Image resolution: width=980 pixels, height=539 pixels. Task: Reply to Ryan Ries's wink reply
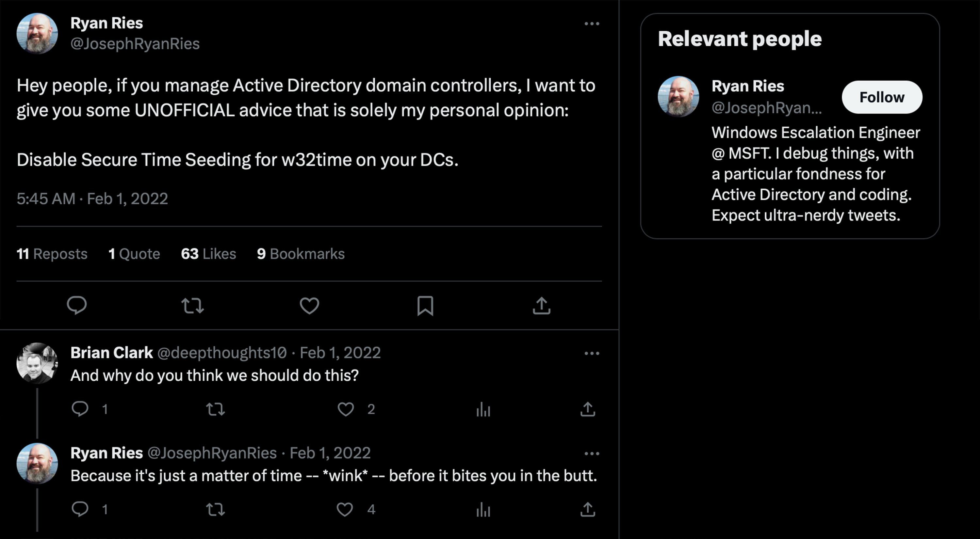80,509
